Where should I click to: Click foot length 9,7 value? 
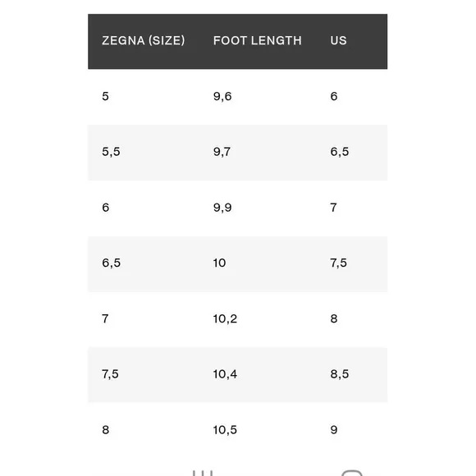tap(222, 152)
